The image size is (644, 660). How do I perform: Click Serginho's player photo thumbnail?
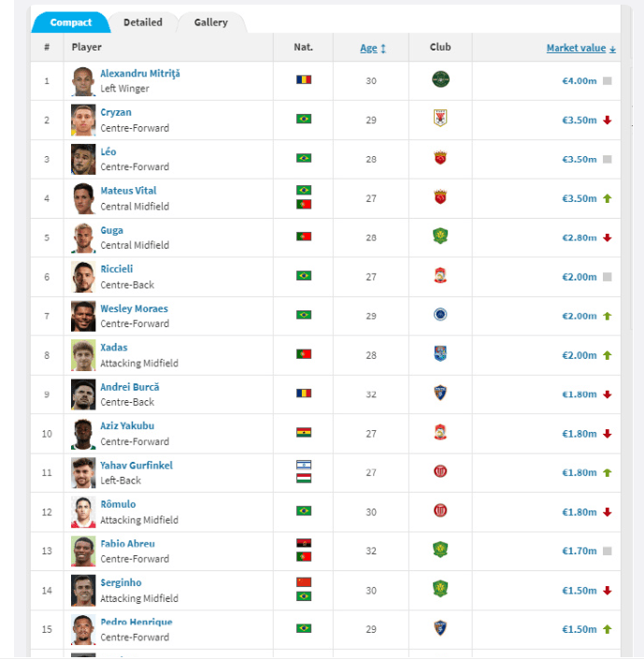(x=83, y=590)
